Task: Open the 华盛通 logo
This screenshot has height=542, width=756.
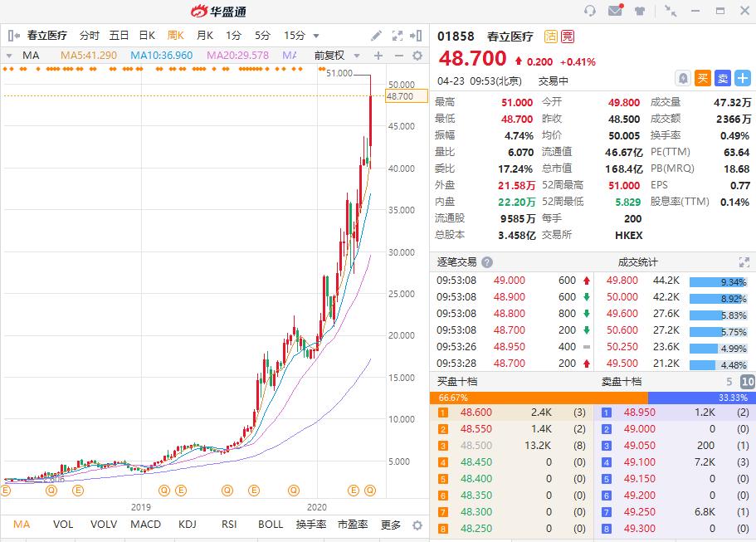Action: click(x=218, y=11)
